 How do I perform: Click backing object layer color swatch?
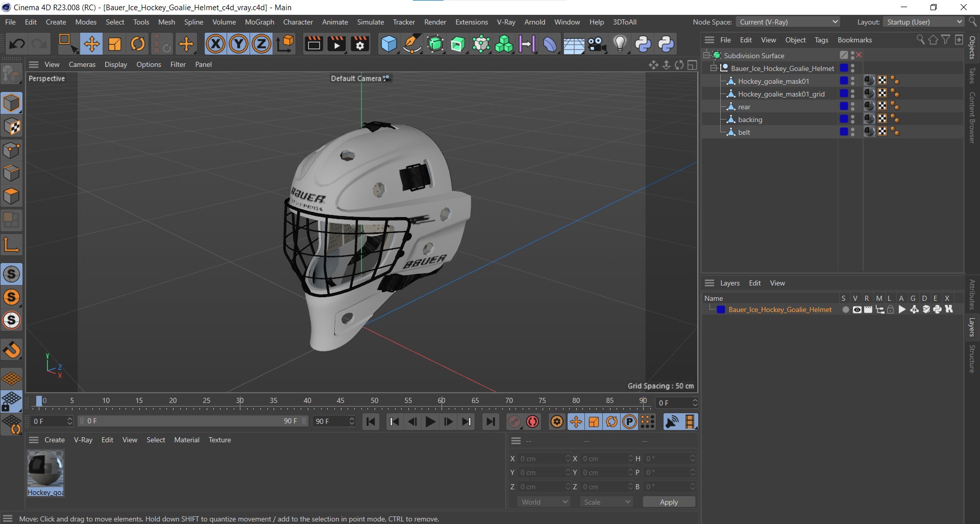[x=844, y=119]
